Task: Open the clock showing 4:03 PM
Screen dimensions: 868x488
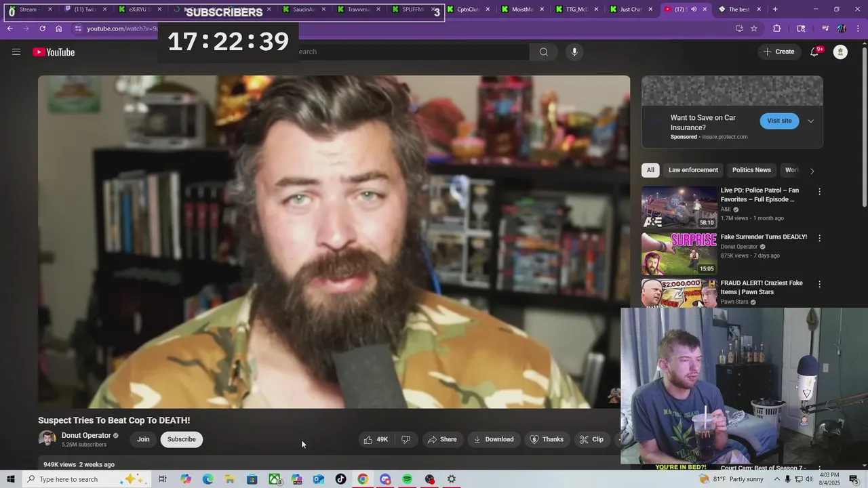Action: click(x=830, y=479)
